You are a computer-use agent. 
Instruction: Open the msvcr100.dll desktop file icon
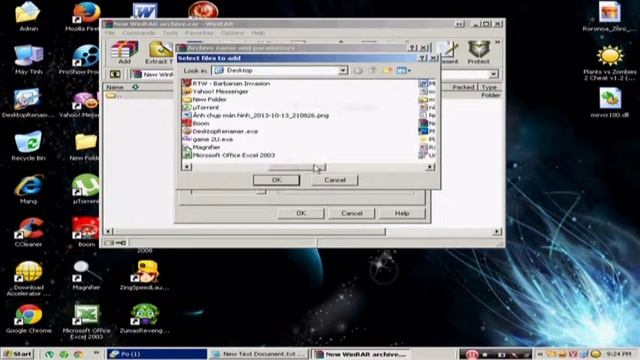coord(610,103)
